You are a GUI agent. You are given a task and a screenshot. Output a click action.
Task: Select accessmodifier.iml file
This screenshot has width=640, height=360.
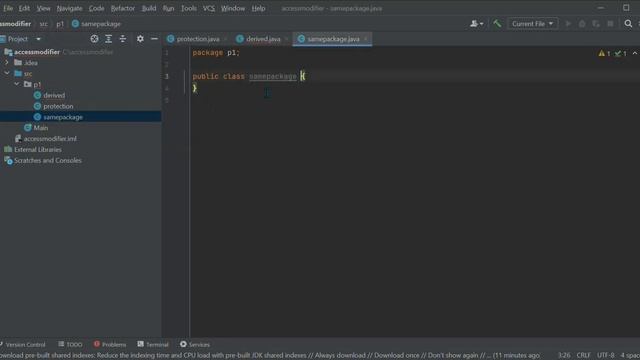click(50, 139)
